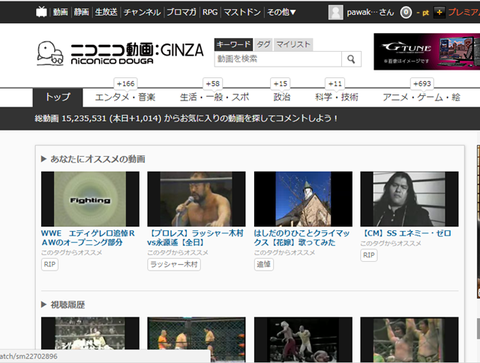The height and width of the screenshot is (363, 480).
Task: Open the チャンネル link in top bar
Action: 142,12
